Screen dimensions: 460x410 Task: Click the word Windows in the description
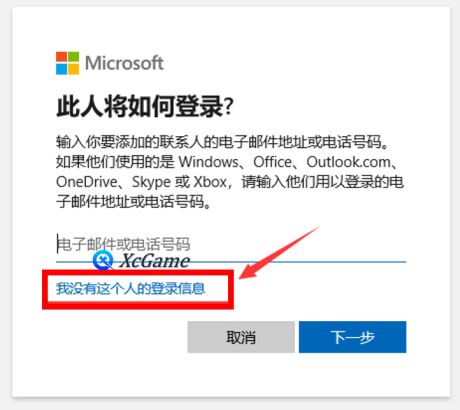click(209, 162)
